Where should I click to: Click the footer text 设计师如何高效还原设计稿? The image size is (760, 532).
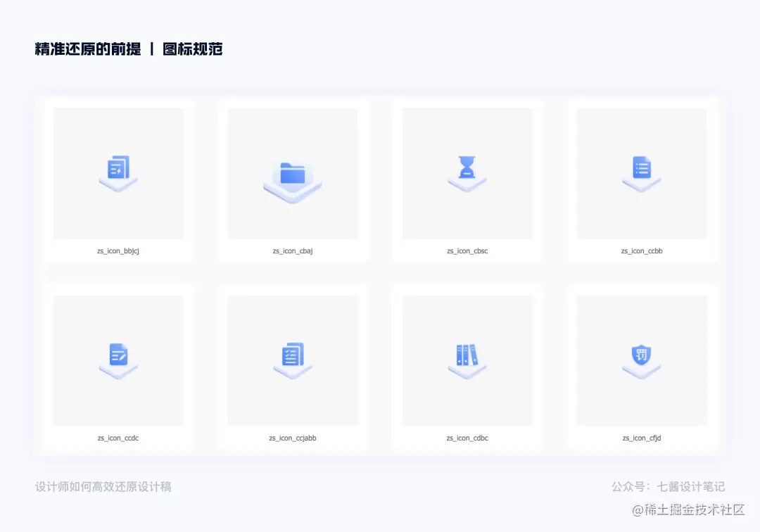click(104, 486)
